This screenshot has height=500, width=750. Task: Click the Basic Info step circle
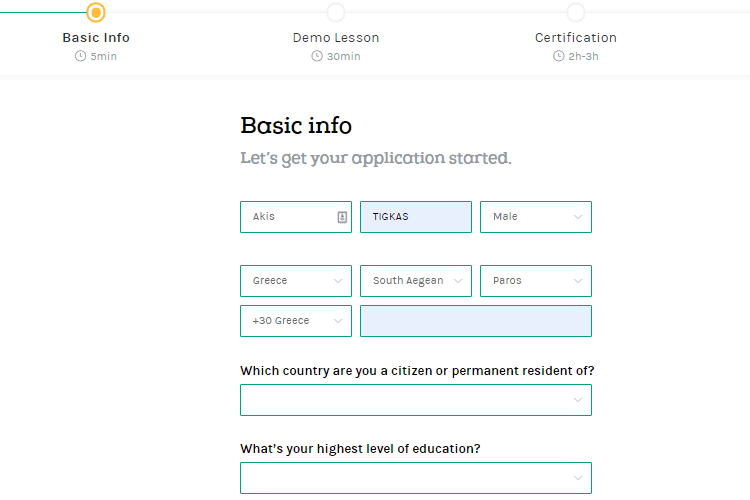(95, 12)
